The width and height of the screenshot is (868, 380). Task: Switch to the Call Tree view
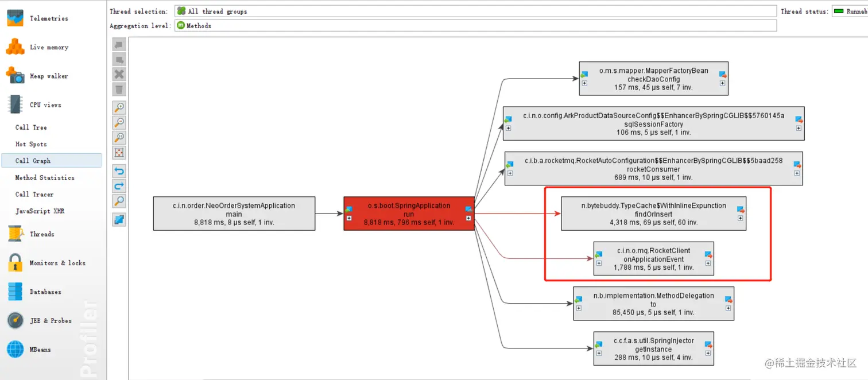(31, 127)
